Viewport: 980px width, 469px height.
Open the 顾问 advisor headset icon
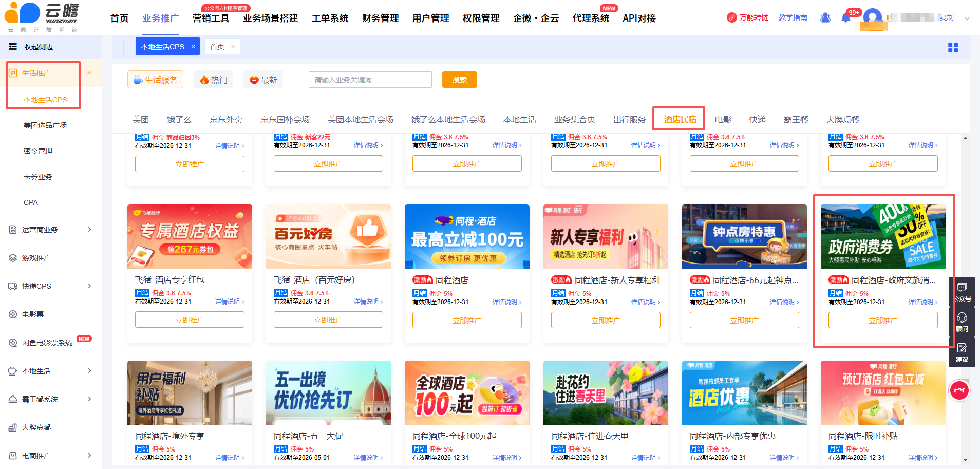click(962, 322)
